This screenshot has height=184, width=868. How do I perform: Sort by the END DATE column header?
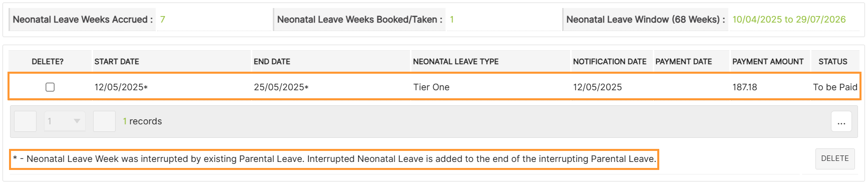coord(272,62)
